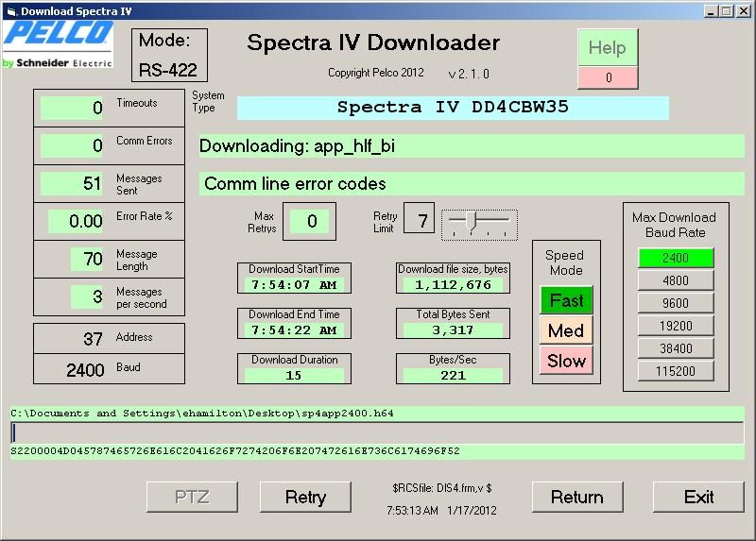Maximize the Download Spectra IV window

click(727, 11)
